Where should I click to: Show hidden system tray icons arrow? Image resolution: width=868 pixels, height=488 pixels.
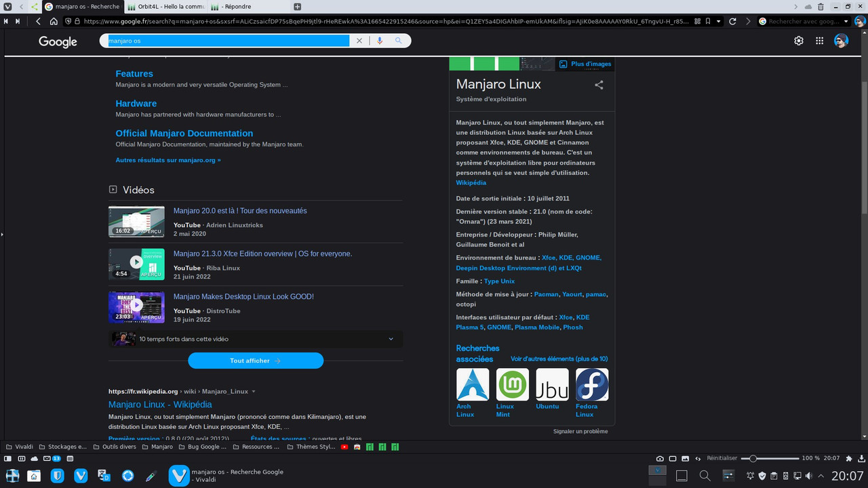(x=821, y=476)
